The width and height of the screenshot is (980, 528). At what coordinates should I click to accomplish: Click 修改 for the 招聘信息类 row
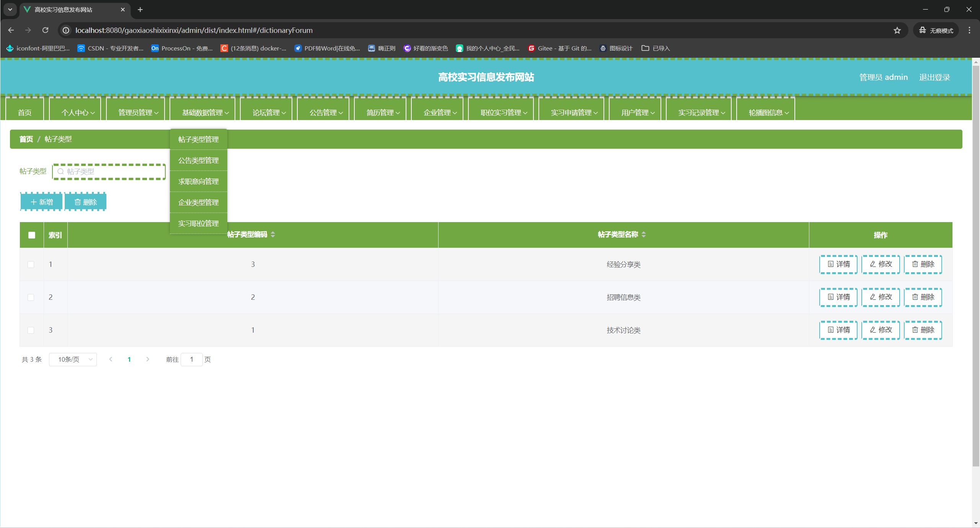pos(881,297)
